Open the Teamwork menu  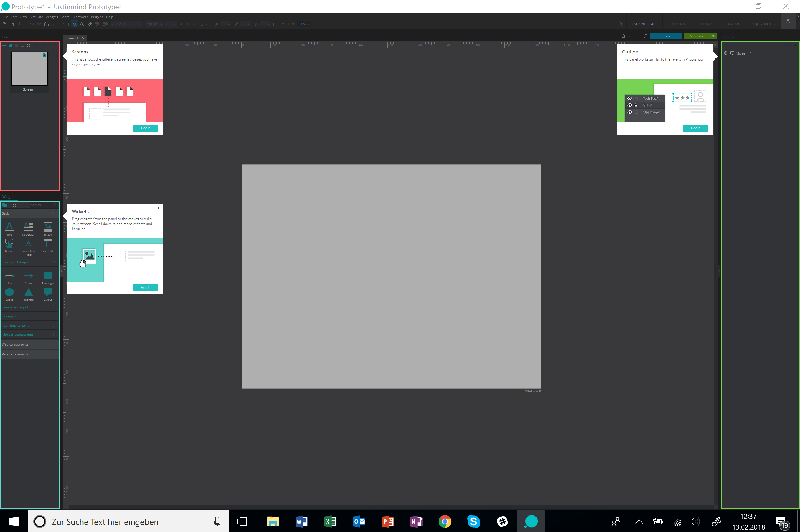tap(80, 17)
